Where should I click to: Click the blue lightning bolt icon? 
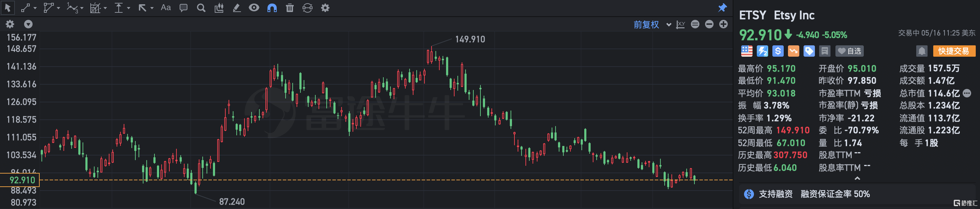point(762,51)
